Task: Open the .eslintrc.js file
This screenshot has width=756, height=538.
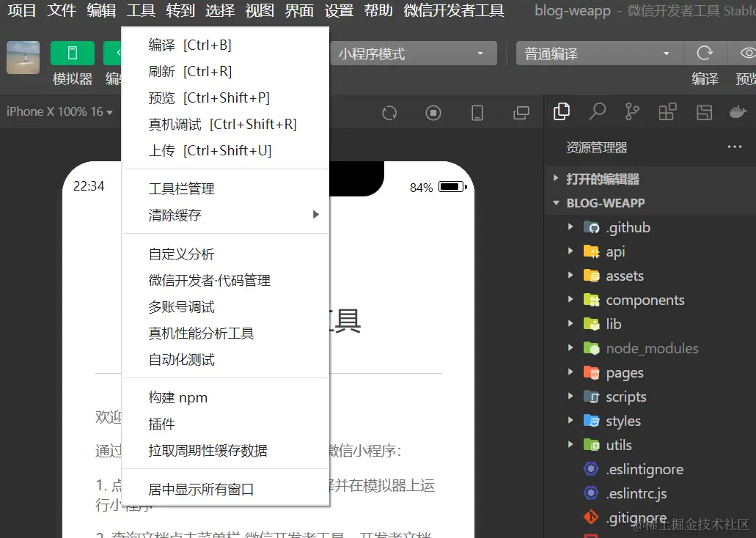Action: click(x=650, y=493)
